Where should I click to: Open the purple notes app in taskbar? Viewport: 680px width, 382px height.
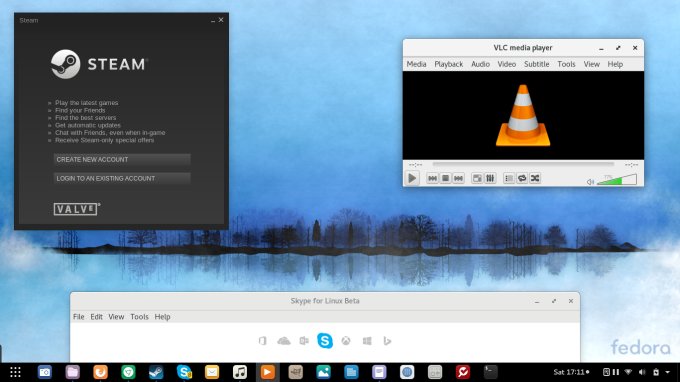click(x=379, y=372)
